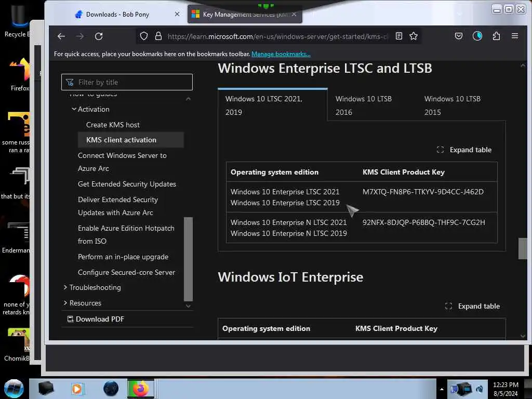
Task: Close the Downloads - Bob Pony tab
Action: point(177,14)
